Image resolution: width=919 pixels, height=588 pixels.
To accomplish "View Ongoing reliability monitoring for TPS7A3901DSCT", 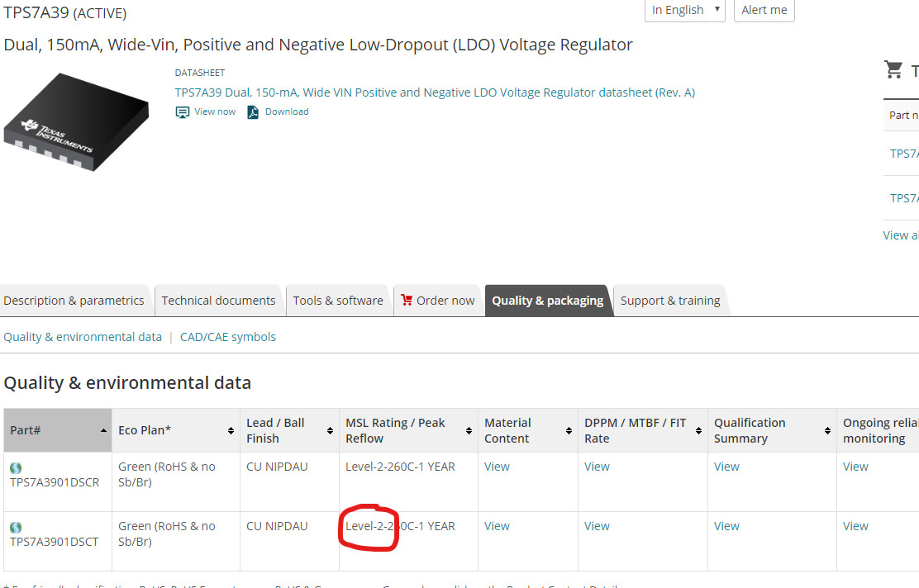I will [855, 527].
